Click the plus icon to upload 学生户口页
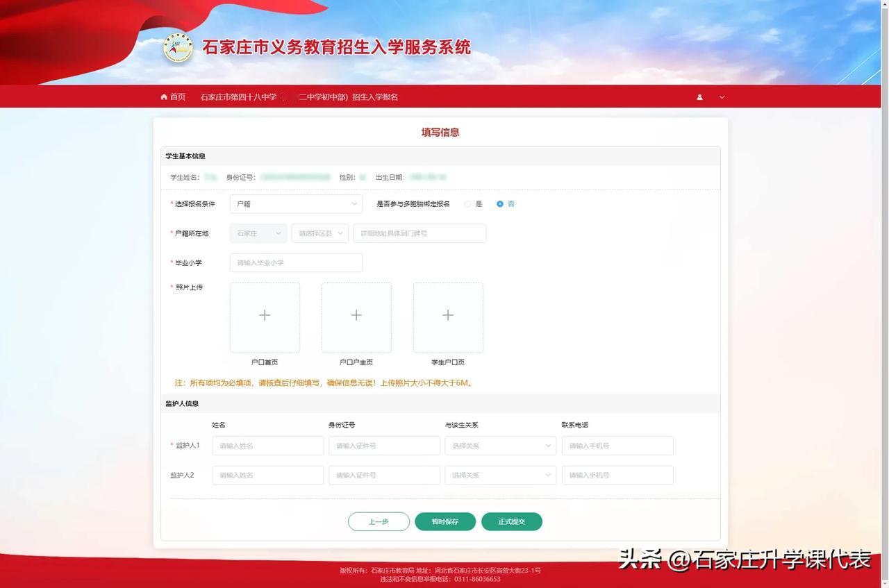This screenshot has width=889, height=588. [448, 315]
